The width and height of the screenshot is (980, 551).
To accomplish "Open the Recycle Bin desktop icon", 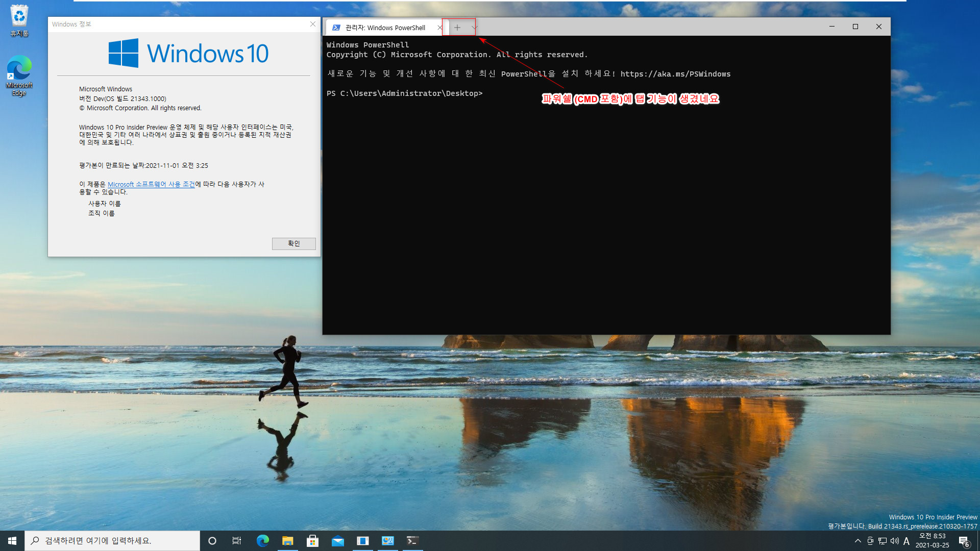I will click(x=19, y=21).
